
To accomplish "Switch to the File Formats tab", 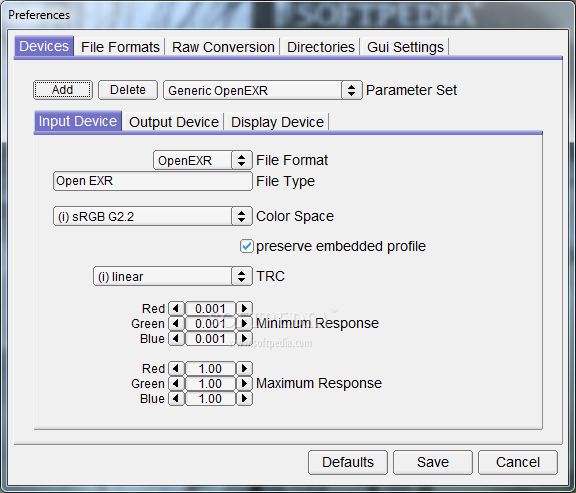I will (x=120, y=47).
